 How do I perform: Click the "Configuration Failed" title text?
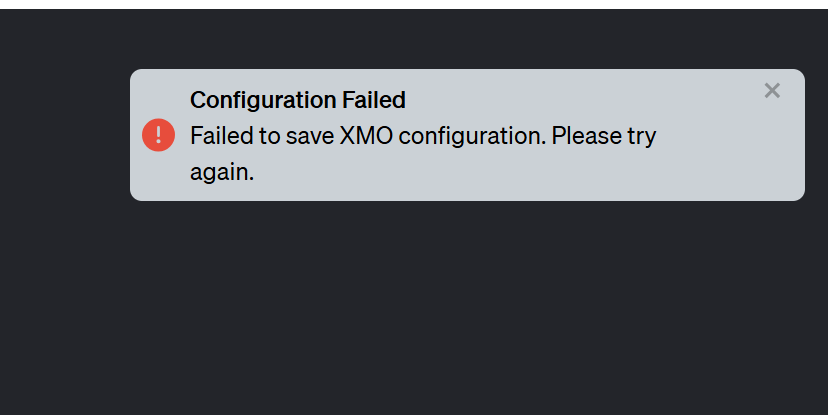[297, 100]
